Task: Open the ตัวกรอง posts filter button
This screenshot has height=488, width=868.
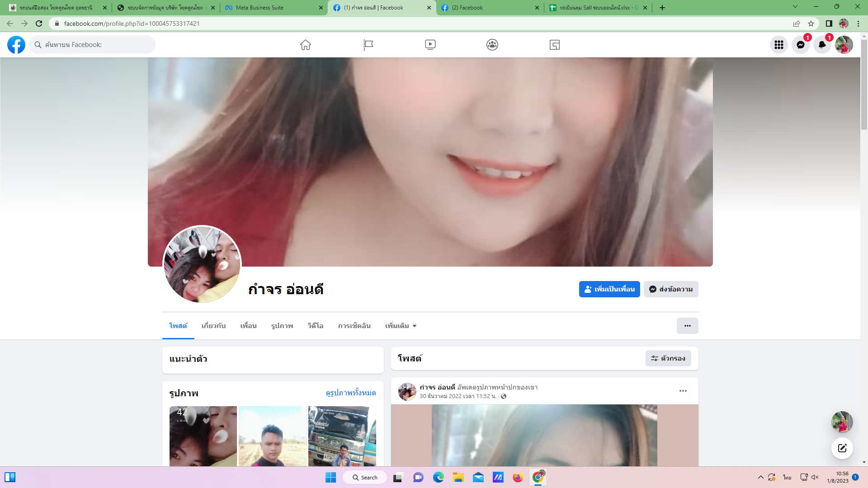Action: (668, 358)
